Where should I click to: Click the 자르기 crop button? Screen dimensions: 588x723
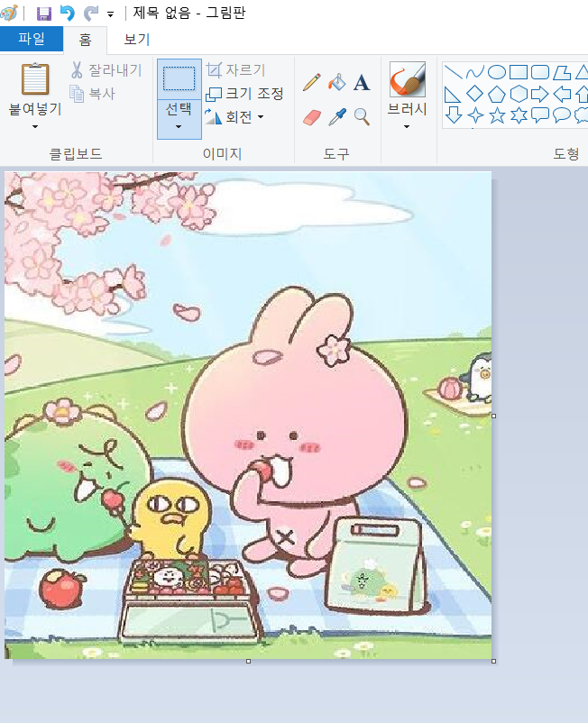coord(235,70)
